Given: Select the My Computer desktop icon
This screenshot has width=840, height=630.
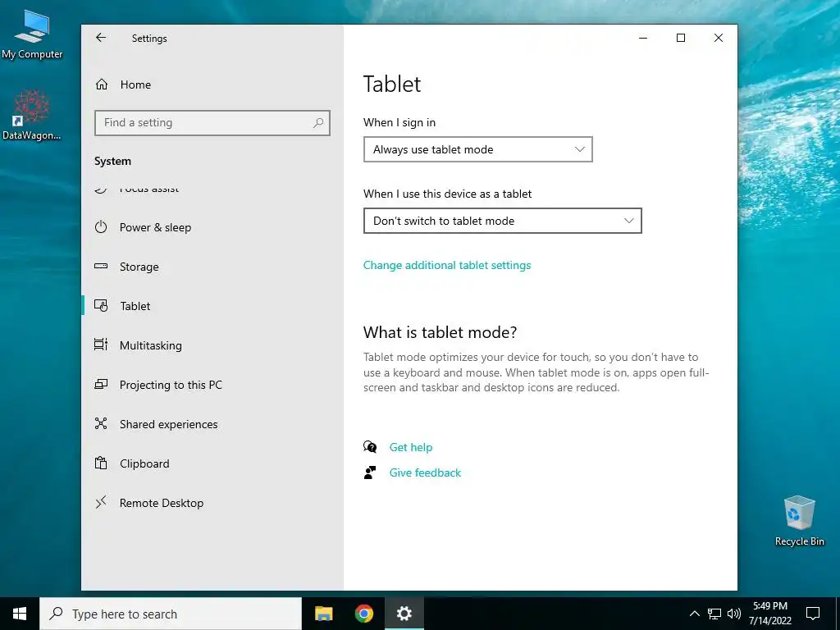Looking at the screenshot, I should (x=32, y=34).
